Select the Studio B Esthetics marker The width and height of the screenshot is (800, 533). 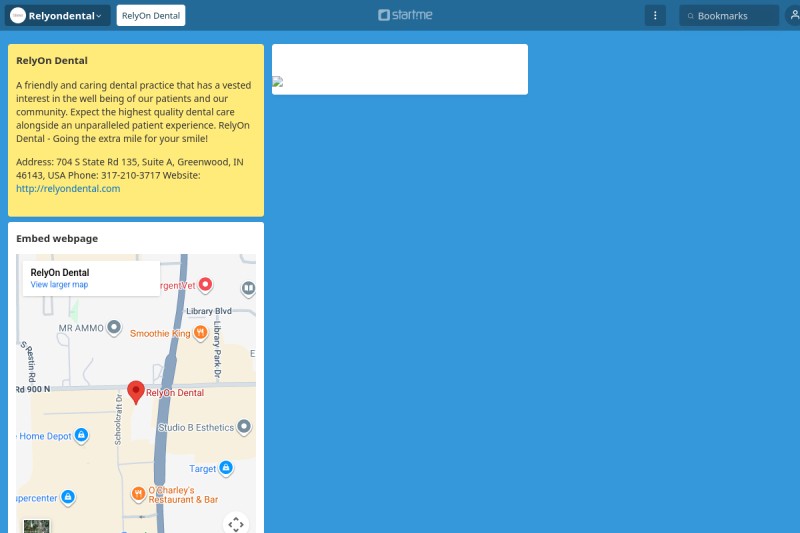point(244,427)
